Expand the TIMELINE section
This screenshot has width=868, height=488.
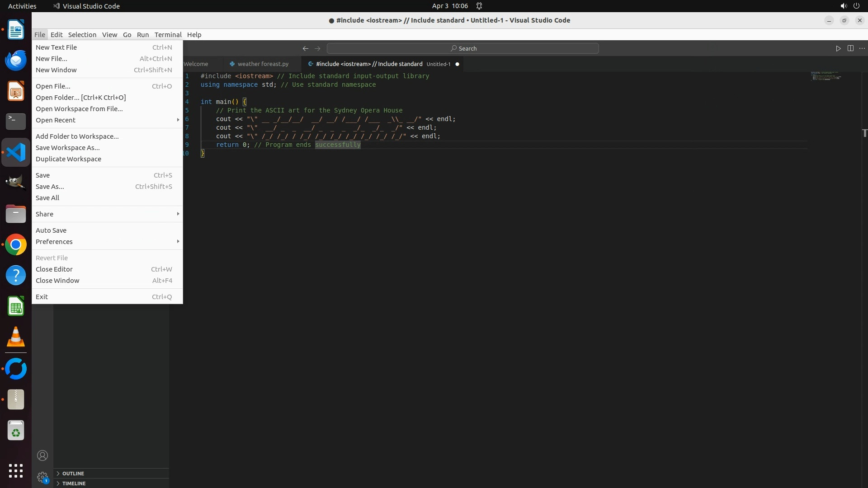[74, 483]
